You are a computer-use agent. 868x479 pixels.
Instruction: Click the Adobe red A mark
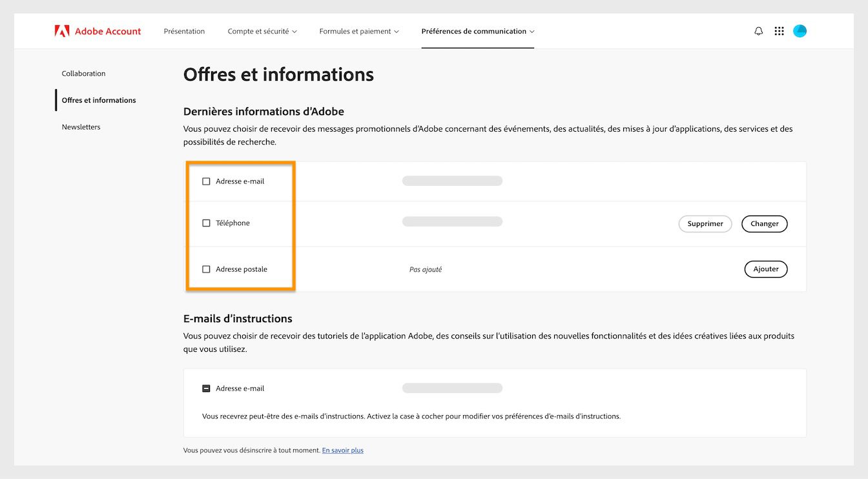point(61,30)
